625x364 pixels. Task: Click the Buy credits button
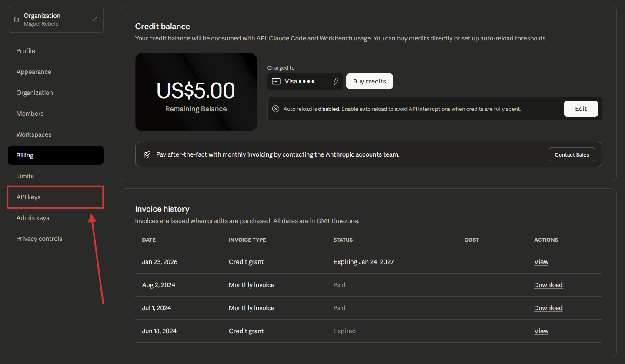(x=369, y=81)
